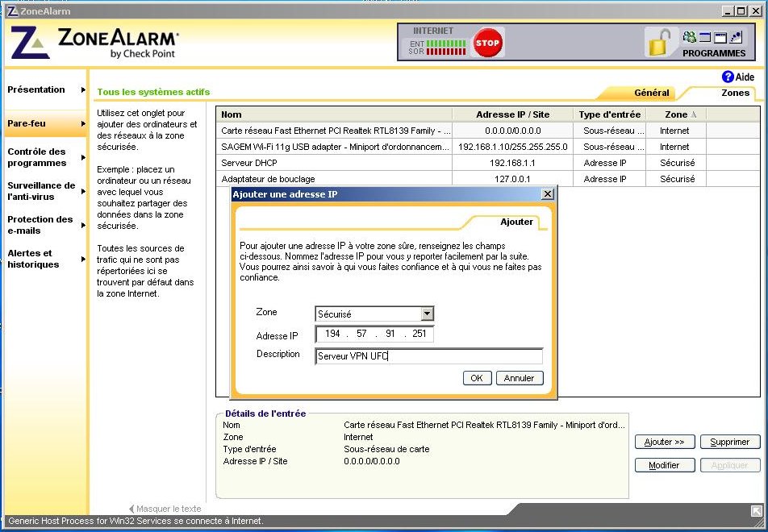Click the red STOP Internet button
Screen dimensions: 768x532
pyautogui.click(x=487, y=43)
